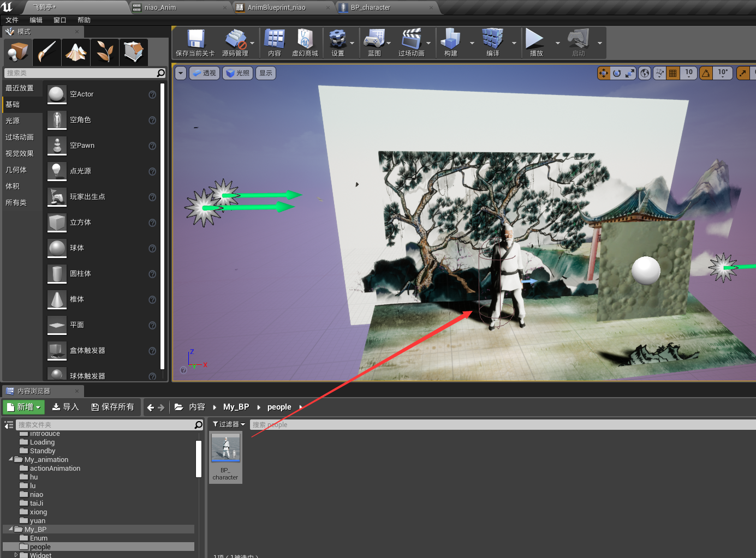Open the Play (播放) options dropdown arrow
The height and width of the screenshot is (558, 756).
tap(557, 43)
